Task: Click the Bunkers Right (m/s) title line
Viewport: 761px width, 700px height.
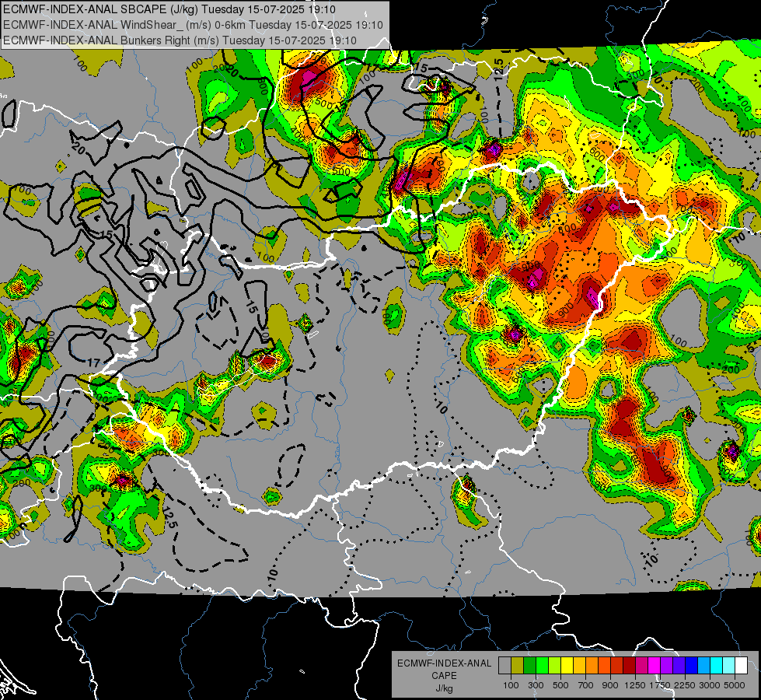Action: pyautogui.click(x=180, y=40)
